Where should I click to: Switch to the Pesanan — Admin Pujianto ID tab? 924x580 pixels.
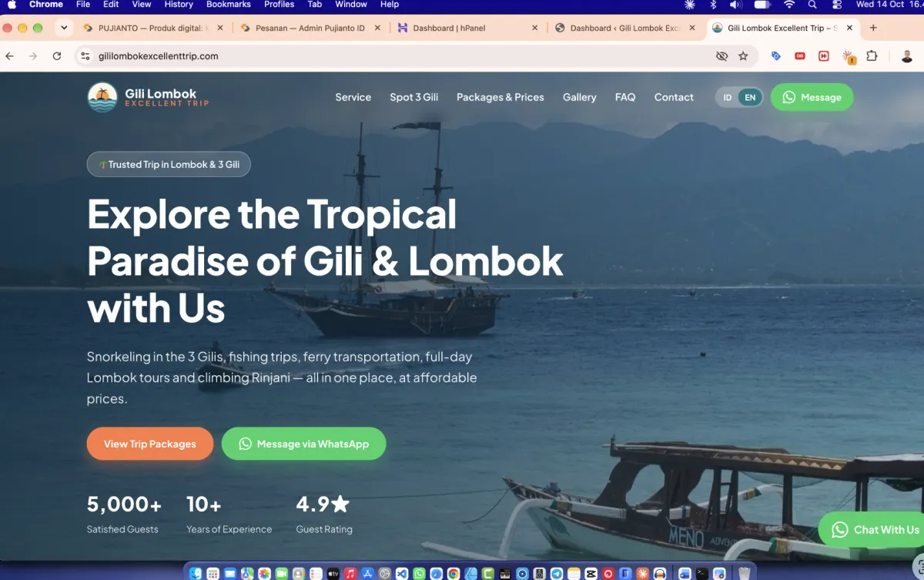(x=310, y=28)
